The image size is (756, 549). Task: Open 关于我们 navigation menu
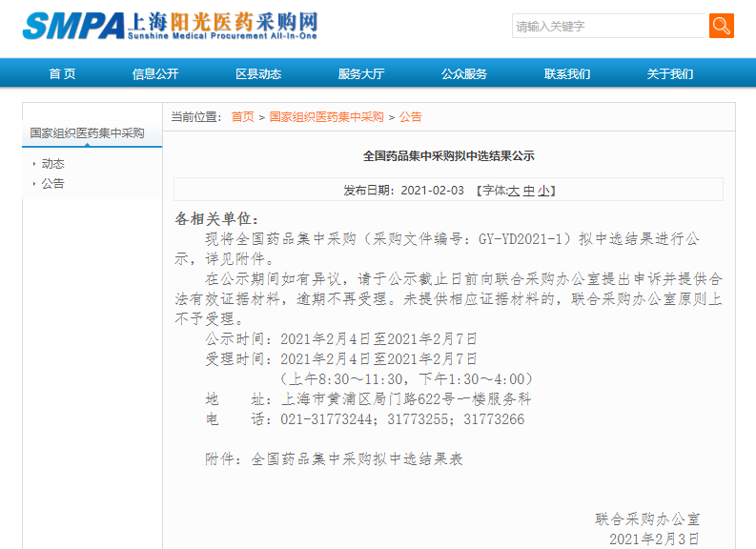coord(670,73)
